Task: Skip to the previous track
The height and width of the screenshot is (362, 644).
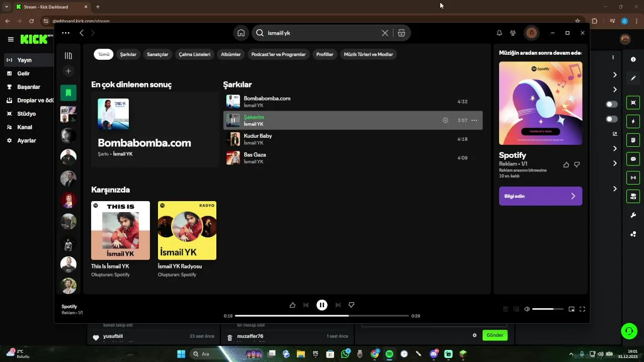Action: pyautogui.click(x=306, y=305)
